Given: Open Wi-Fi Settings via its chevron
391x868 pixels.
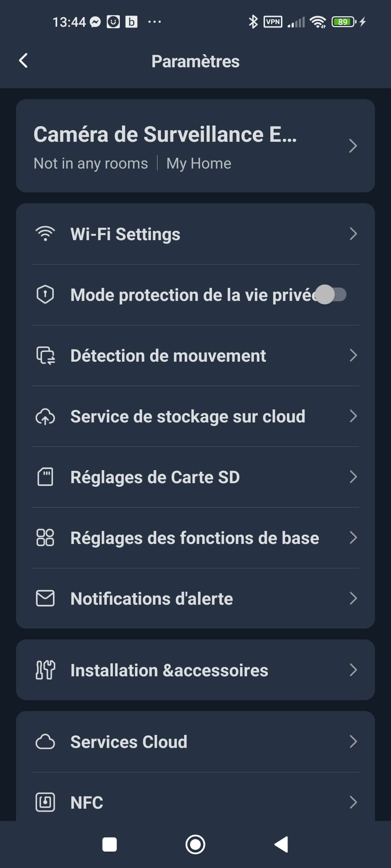Looking at the screenshot, I should [353, 234].
